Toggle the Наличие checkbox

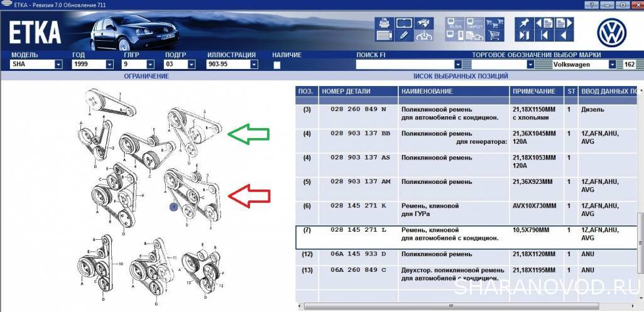(277, 65)
